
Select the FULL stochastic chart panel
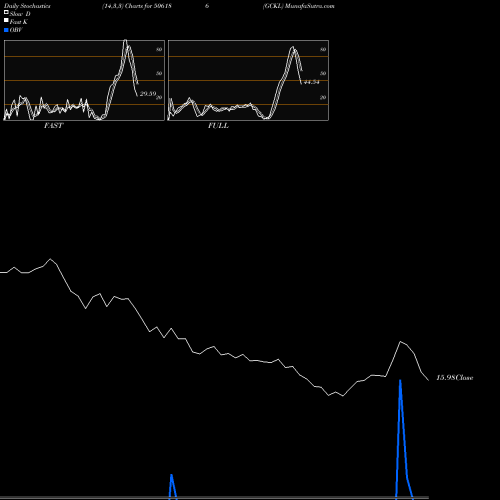pyautogui.click(x=248, y=80)
